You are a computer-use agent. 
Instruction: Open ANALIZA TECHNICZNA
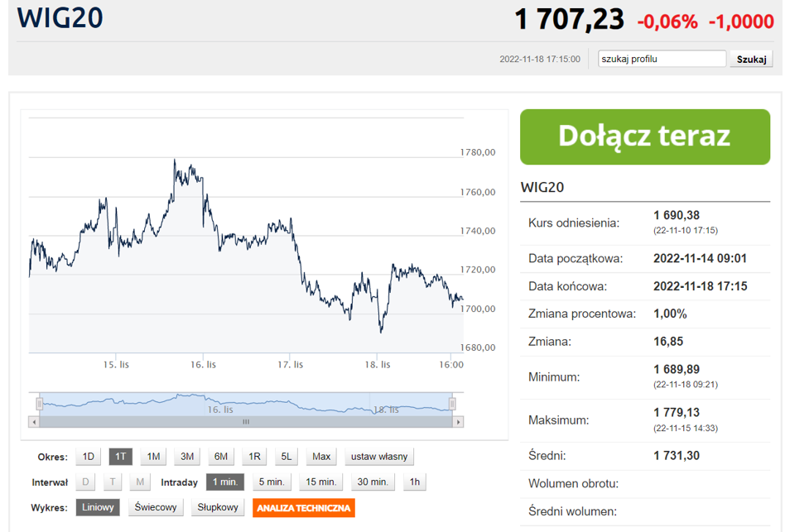[x=304, y=508]
